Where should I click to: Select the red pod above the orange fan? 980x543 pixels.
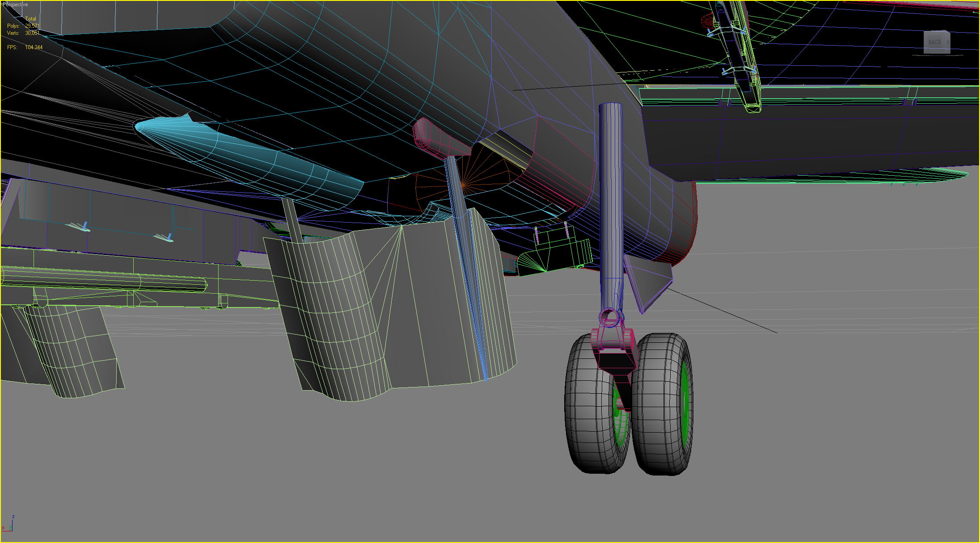click(440, 138)
